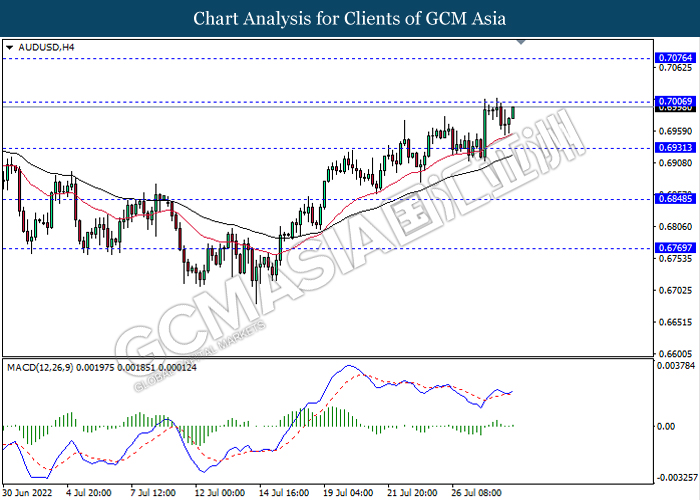Select the 0.67697 price level label
Screen dimensions: 700x500
[x=675, y=248]
